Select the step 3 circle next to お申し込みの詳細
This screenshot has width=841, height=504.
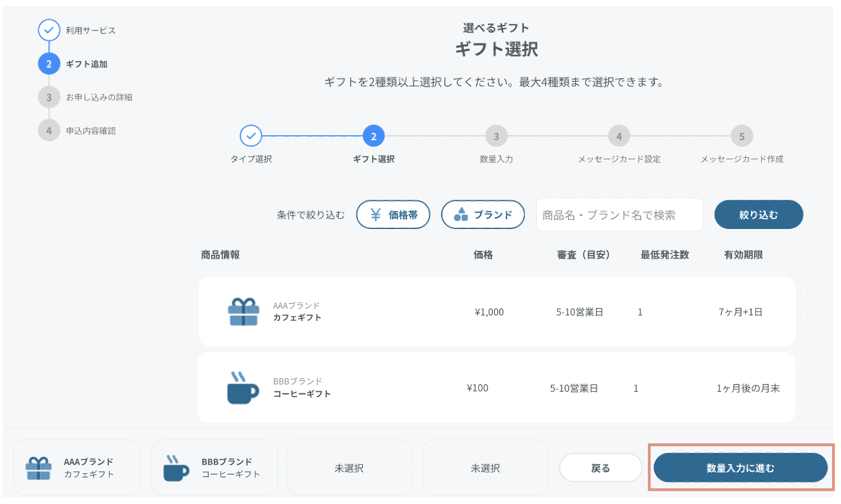coord(49,97)
